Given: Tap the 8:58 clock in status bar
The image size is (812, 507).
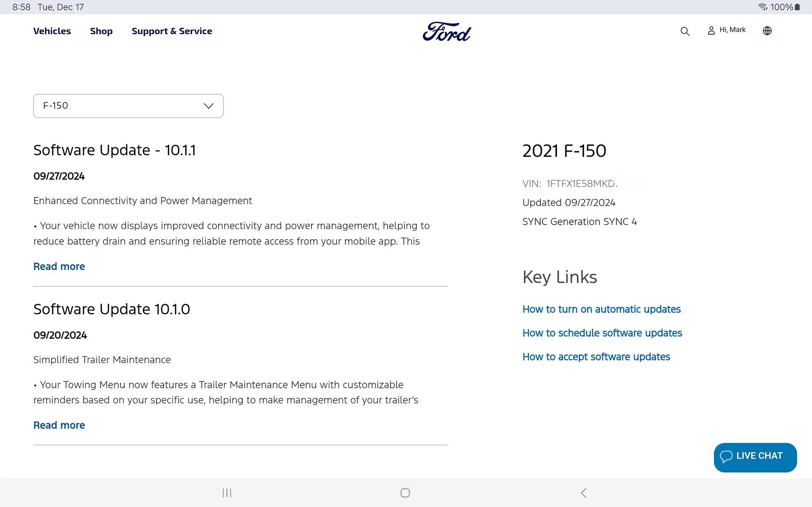Looking at the screenshot, I should click(21, 7).
